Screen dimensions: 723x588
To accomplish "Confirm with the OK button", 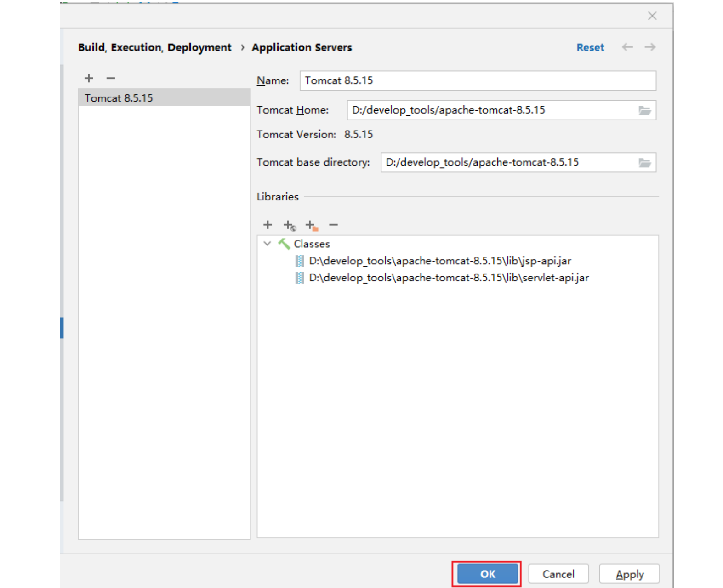I will (487, 574).
